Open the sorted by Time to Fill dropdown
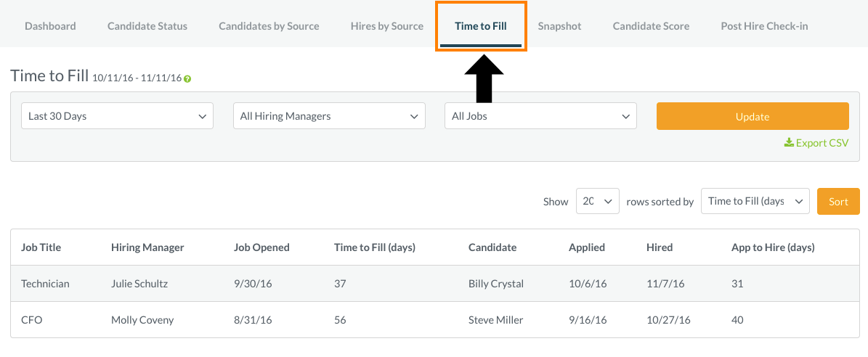 tap(755, 201)
